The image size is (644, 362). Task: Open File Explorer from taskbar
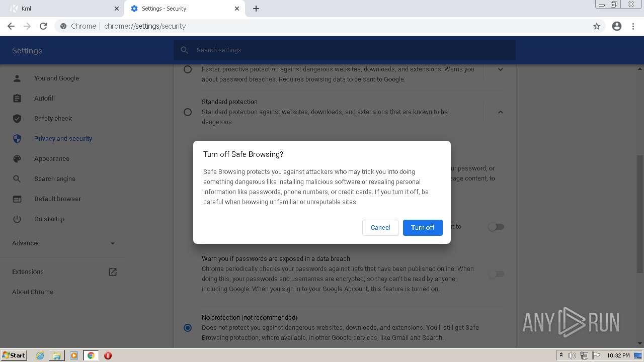click(57, 355)
